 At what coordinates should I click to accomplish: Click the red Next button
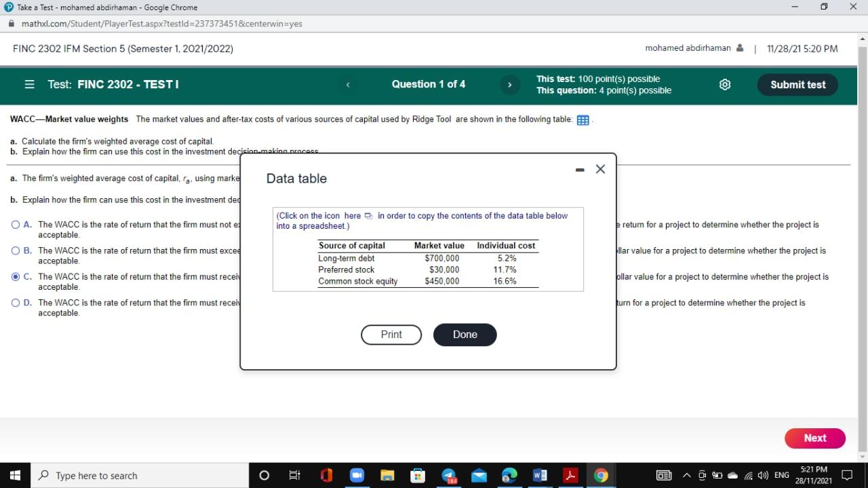(x=815, y=438)
